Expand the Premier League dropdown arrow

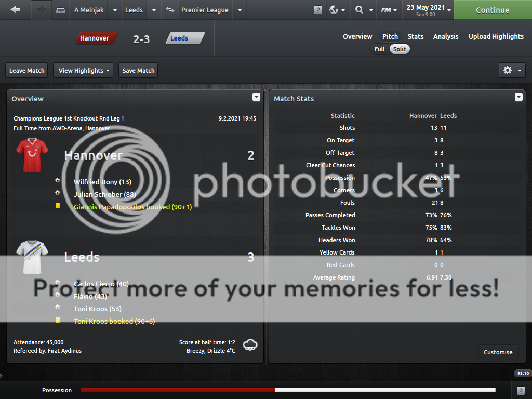coord(240,10)
